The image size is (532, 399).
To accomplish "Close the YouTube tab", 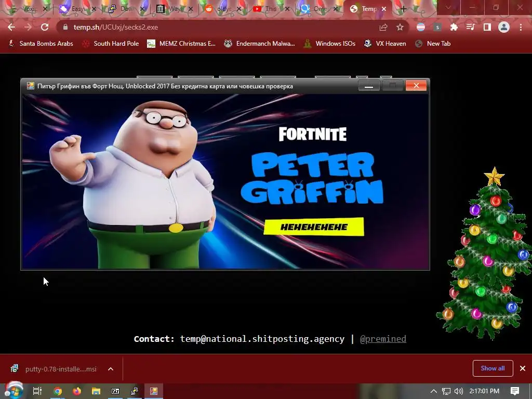I will [x=287, y=9].
